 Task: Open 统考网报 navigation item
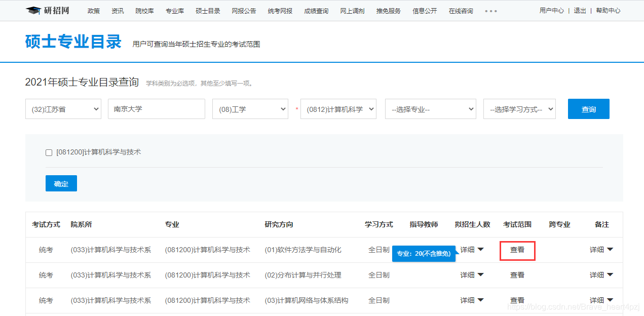pos(280,11)
